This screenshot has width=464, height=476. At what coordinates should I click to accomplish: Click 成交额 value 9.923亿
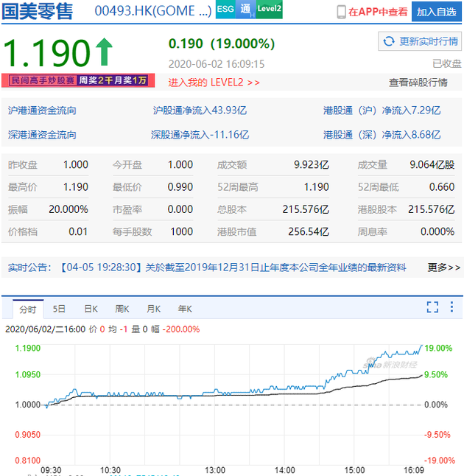[311, 165]
